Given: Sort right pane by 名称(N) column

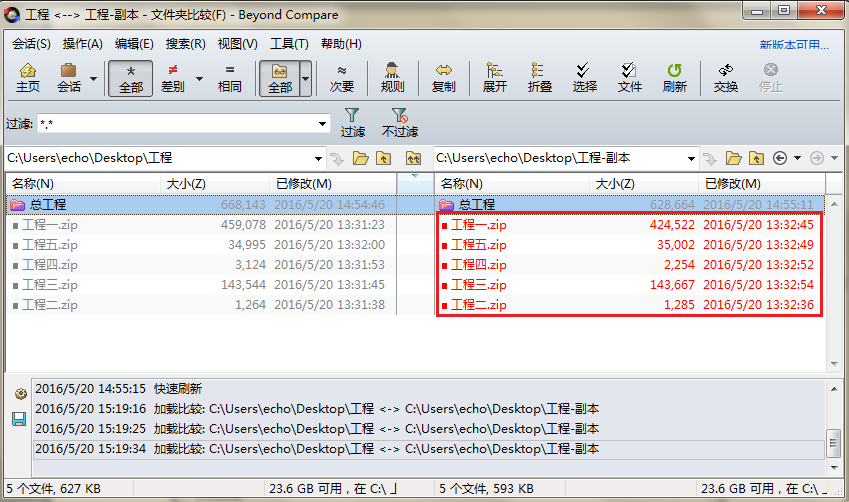Looking at the screenshot, I should (x=512, y=184).
